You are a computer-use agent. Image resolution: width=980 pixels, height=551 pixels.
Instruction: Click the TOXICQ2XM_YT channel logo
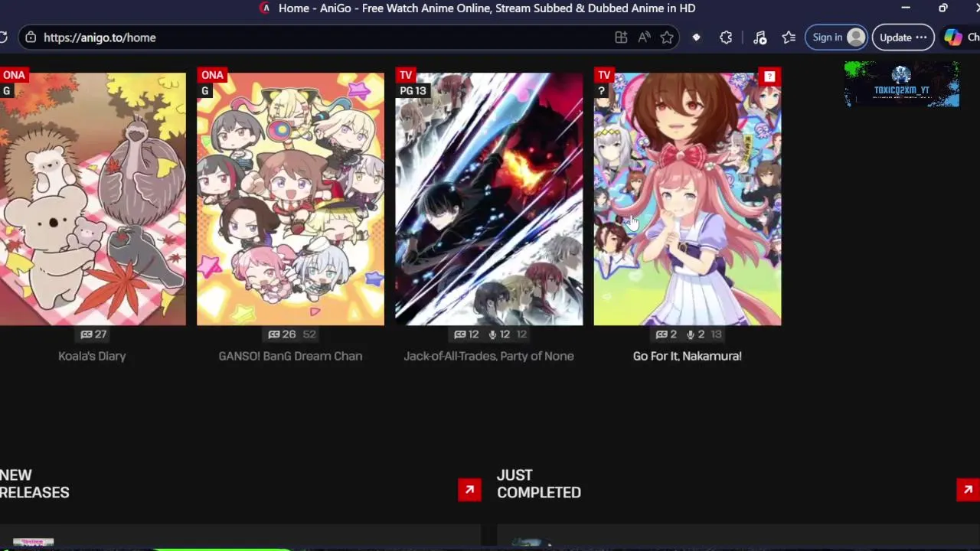pos(902,84)
